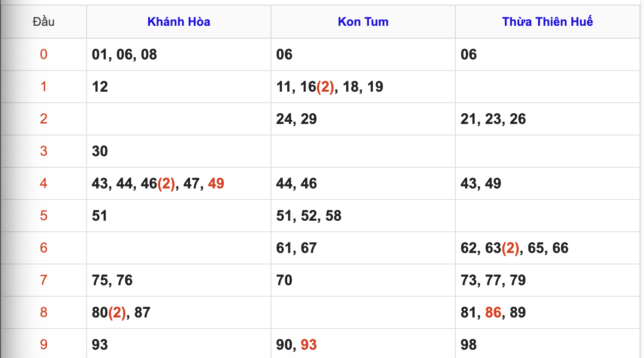This screenshot has height=358, width=644.
Task: Click row head number 9
Action: (43, 345)
